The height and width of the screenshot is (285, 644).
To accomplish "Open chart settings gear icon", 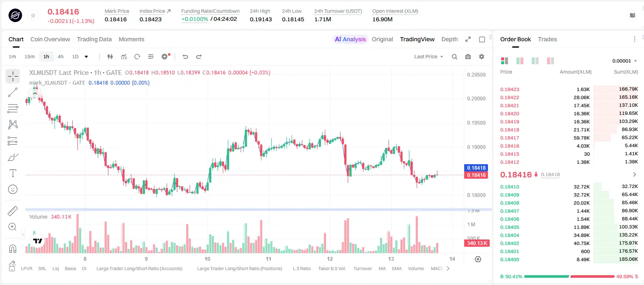I will tap(482, 57).
